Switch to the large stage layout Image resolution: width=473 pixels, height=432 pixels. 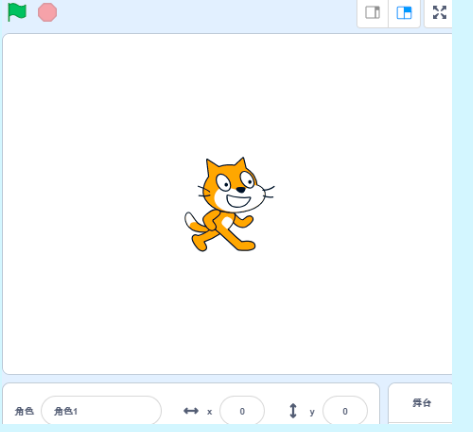pyautogui.click(x=404, y=13)
